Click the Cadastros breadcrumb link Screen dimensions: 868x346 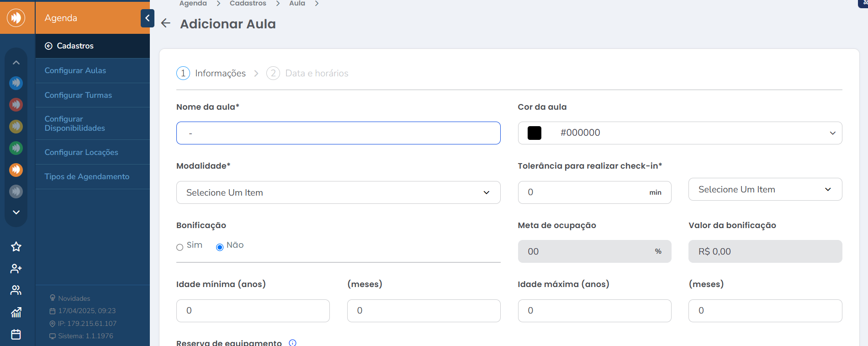click(x=248, y=3)
